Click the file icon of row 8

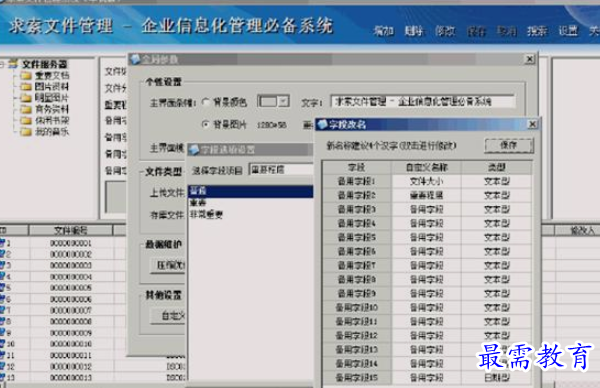[x=3, y=321]
